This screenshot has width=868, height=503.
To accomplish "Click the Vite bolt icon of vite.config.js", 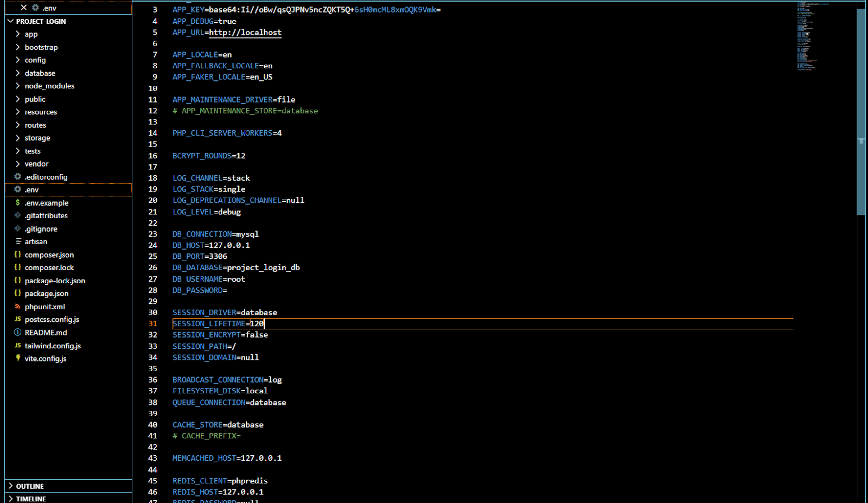I will coord(18,358).
